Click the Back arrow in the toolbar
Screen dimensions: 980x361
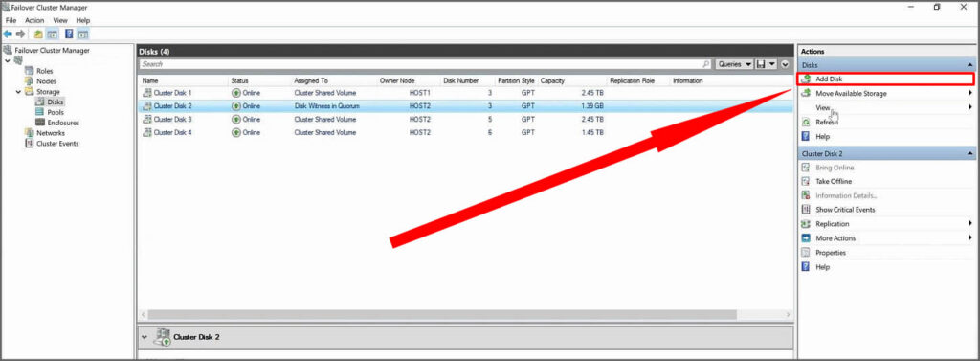8,34
